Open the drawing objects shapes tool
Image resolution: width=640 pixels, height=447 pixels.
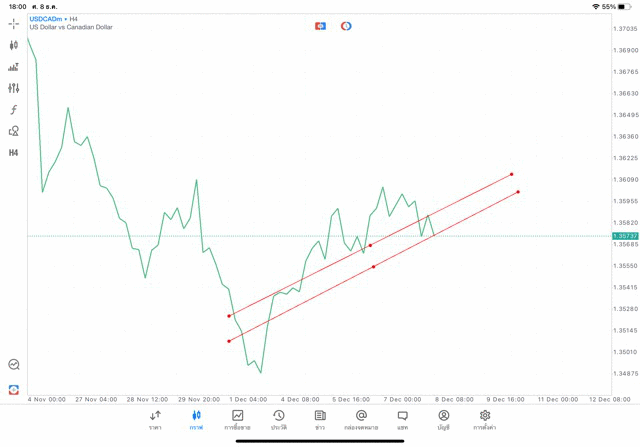[x=14, y=131]
